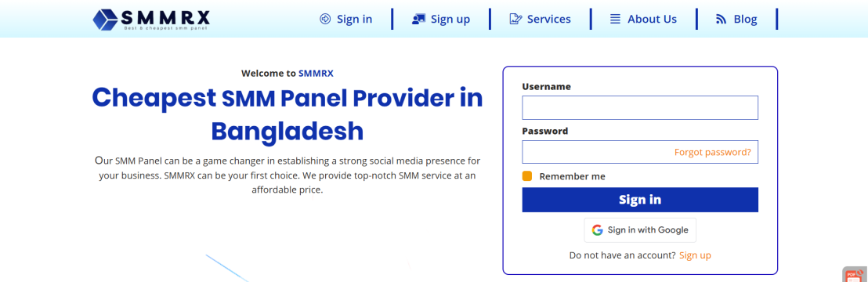The height and width of the screenshot is (282, 868).
Task: Click the Services notepad icon
Action: (x=515, y=19)
